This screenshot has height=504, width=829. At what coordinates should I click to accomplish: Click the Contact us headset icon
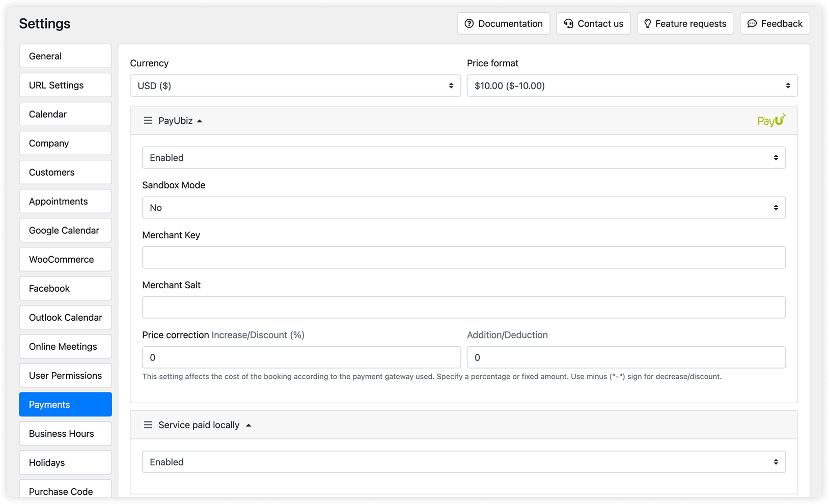pos(568,23)
